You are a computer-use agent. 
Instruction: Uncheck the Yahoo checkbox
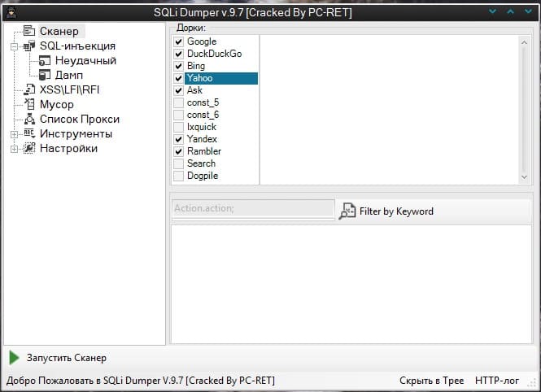click(178, 78)
